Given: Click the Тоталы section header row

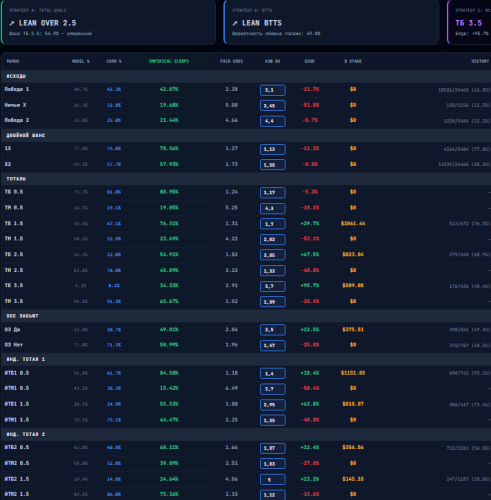Looking at the screenshot, I should coord(246,179).
